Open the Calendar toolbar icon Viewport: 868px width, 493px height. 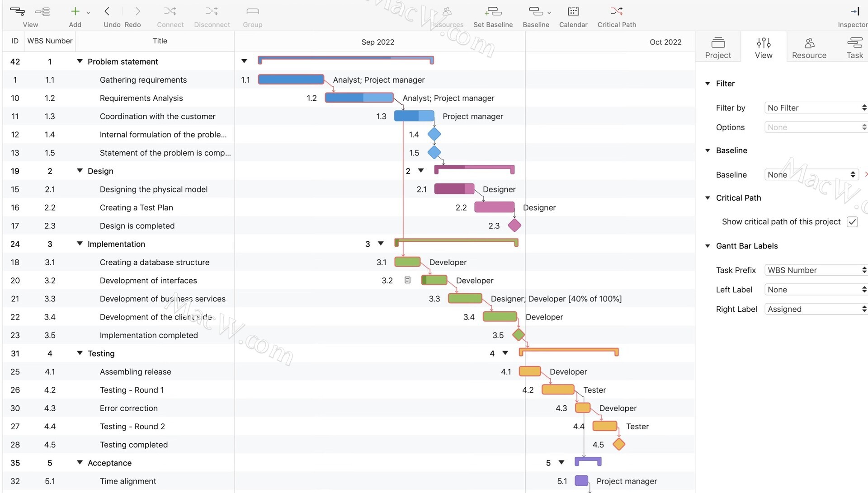click(x=573, y=12)
